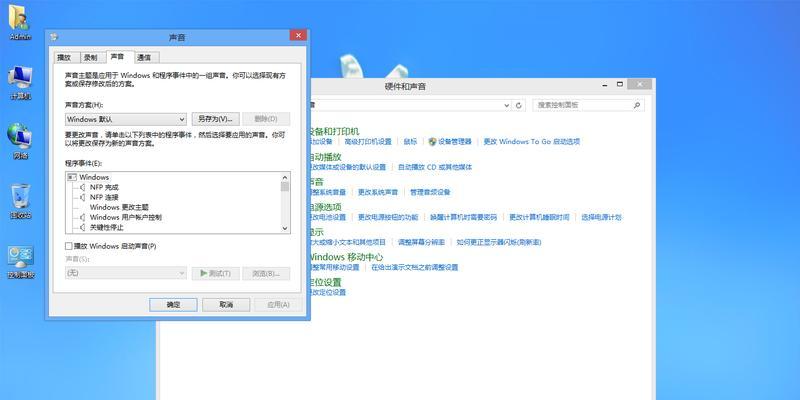Open the Windows 移动中心 heading link
The height and width of the screenshot is (400, 800).
[x=346, y=257]
